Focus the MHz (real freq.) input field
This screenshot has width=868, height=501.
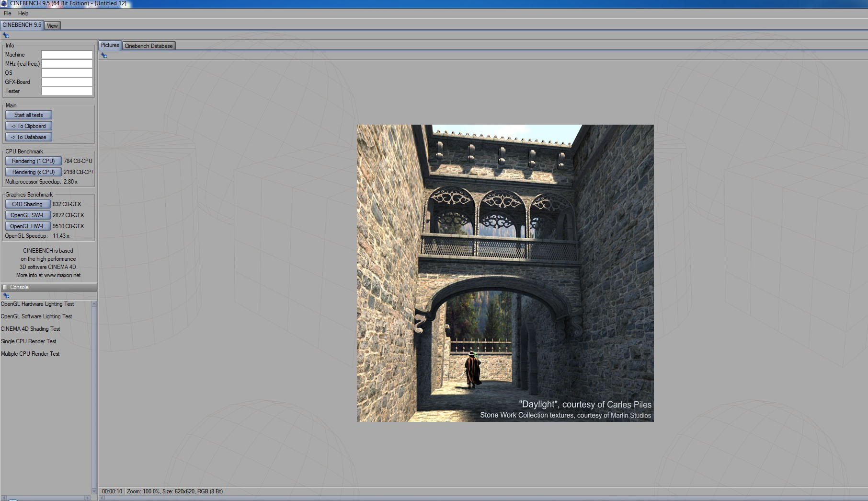pos(67,64)
